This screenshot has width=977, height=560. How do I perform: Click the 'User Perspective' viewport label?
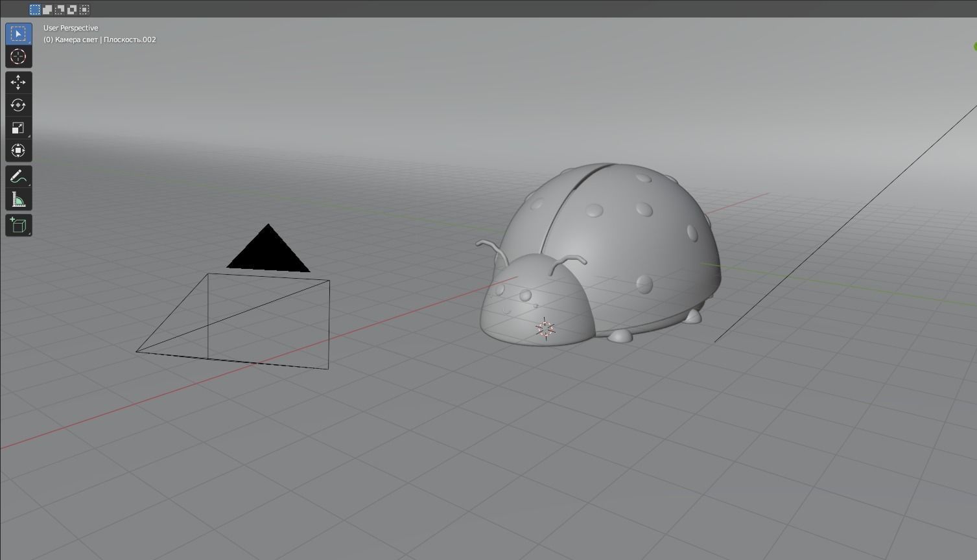tap(71, 28)
